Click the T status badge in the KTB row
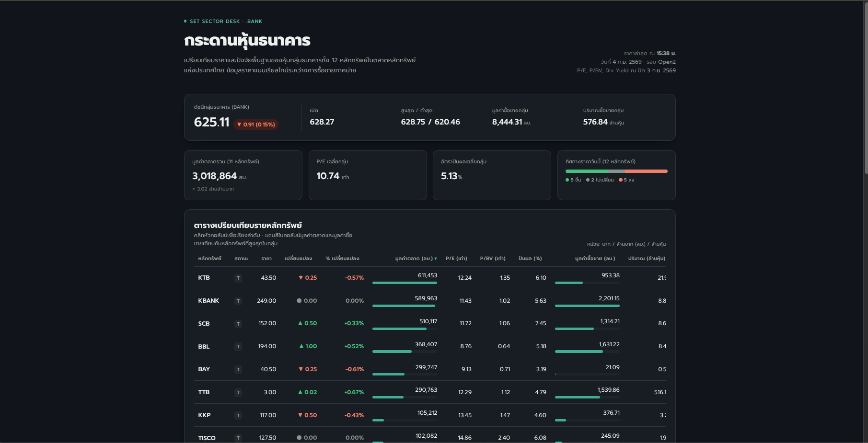868x443 pixels. pyautogui.click(x=238, y=278)
